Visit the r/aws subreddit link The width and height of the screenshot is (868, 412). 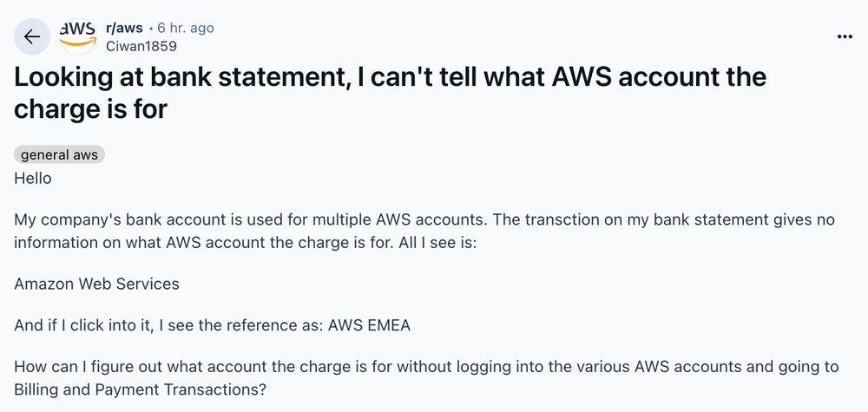click(124, 28)
